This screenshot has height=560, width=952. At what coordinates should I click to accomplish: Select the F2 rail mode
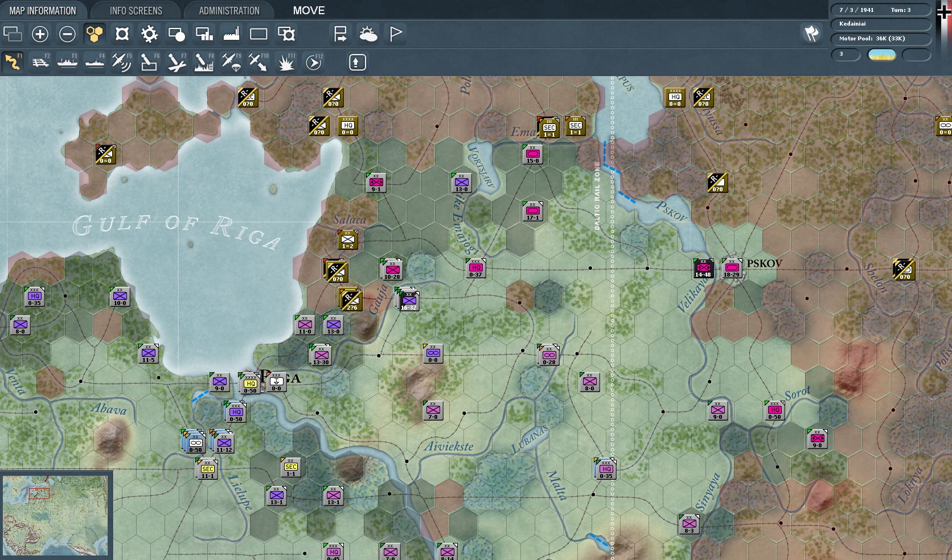40,62
